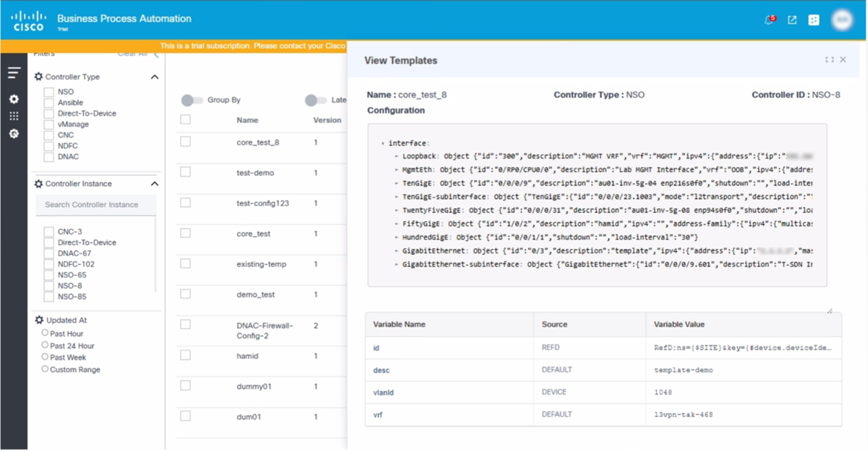
Task: Click the Search Controller Instance field
Action: pyautogui.click(x=96, y=205)
